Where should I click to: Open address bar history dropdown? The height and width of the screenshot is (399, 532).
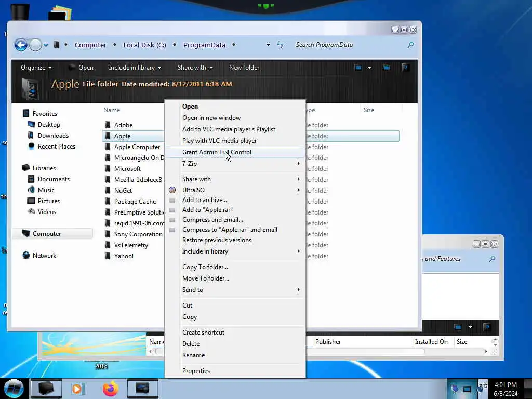[268, 45]
